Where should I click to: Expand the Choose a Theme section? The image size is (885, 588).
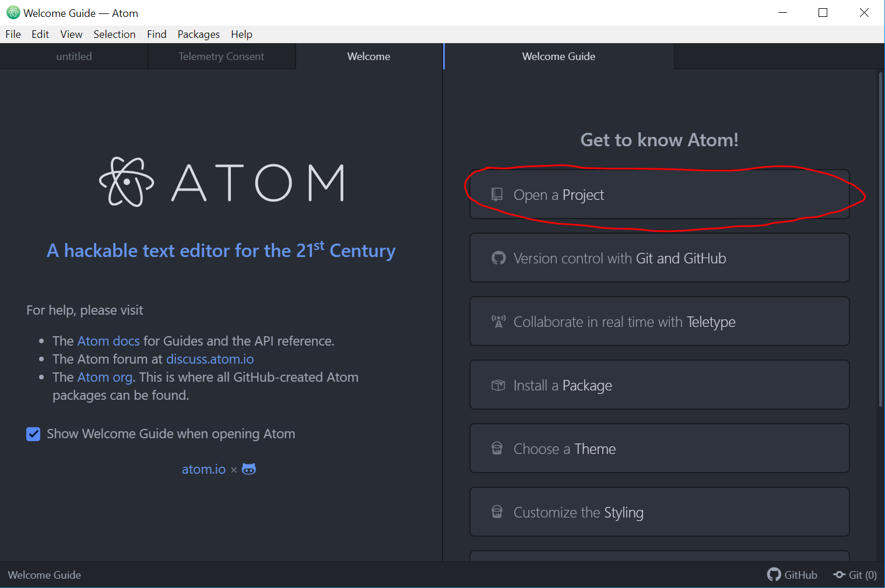(659, 448)
